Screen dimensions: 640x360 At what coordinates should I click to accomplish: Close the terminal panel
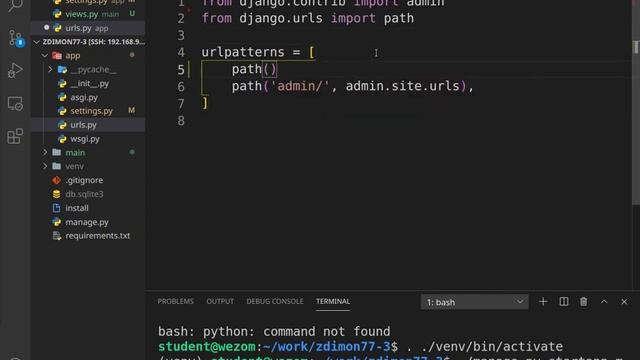624,302
